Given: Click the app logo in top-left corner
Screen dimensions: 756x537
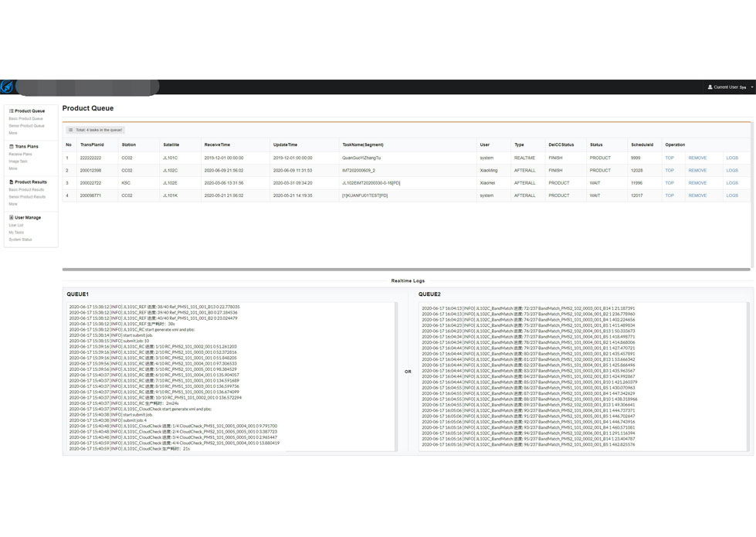Looking at the screenshot, I should coord(7,87).
